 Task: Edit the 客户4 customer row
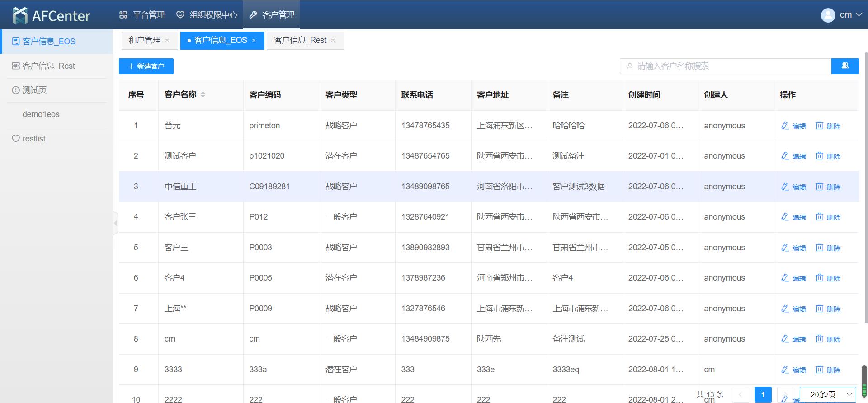click(x=793, y=278)
